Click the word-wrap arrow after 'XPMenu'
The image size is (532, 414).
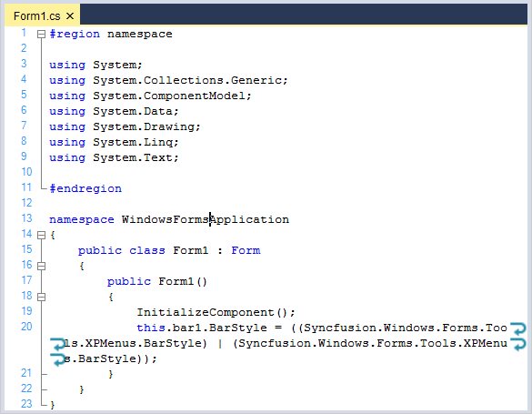coord(518,344)
